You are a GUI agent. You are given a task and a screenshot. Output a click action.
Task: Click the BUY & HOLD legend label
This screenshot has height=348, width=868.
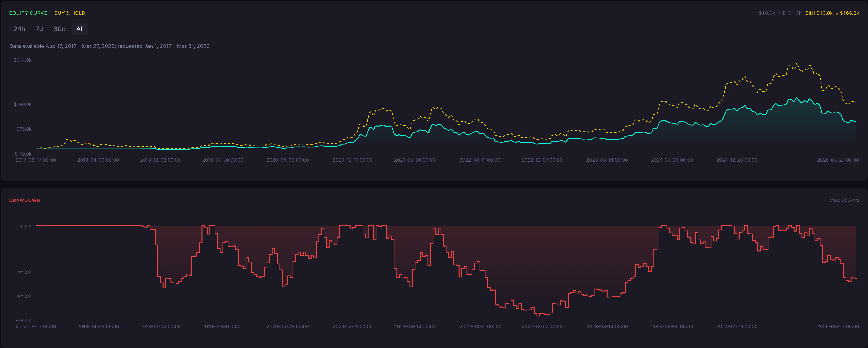coord(70,13)
